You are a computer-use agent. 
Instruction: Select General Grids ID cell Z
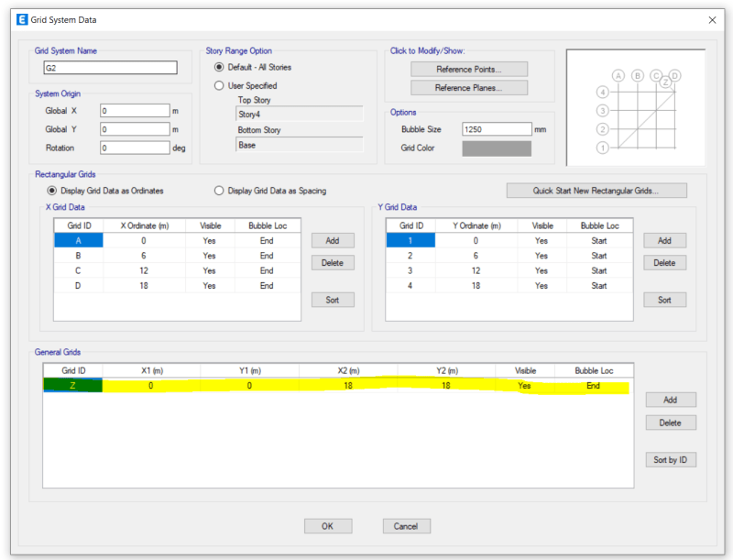(x=73, y=386)
